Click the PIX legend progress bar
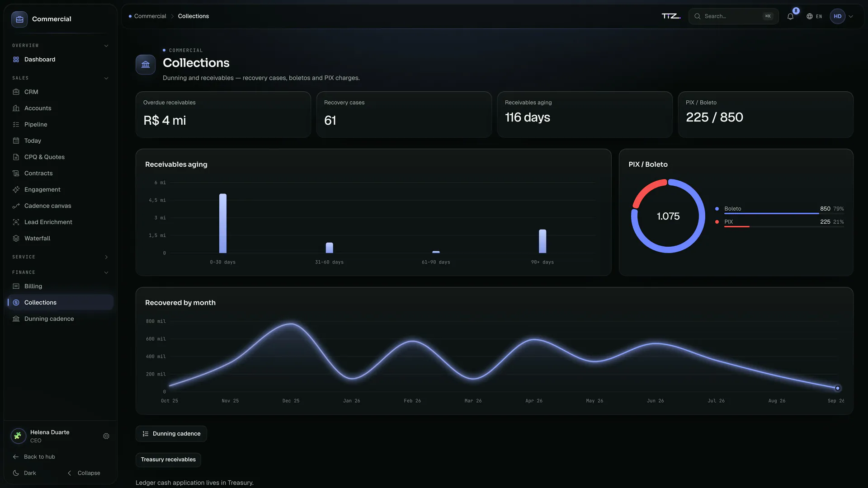Viewport: 868px width, 488px height. click(784, 226)
